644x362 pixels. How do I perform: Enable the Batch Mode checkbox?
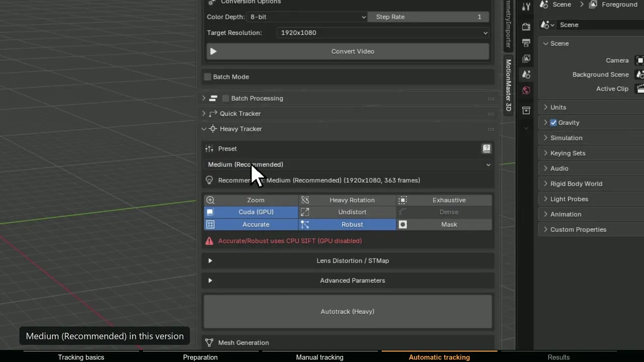[207, 77]
